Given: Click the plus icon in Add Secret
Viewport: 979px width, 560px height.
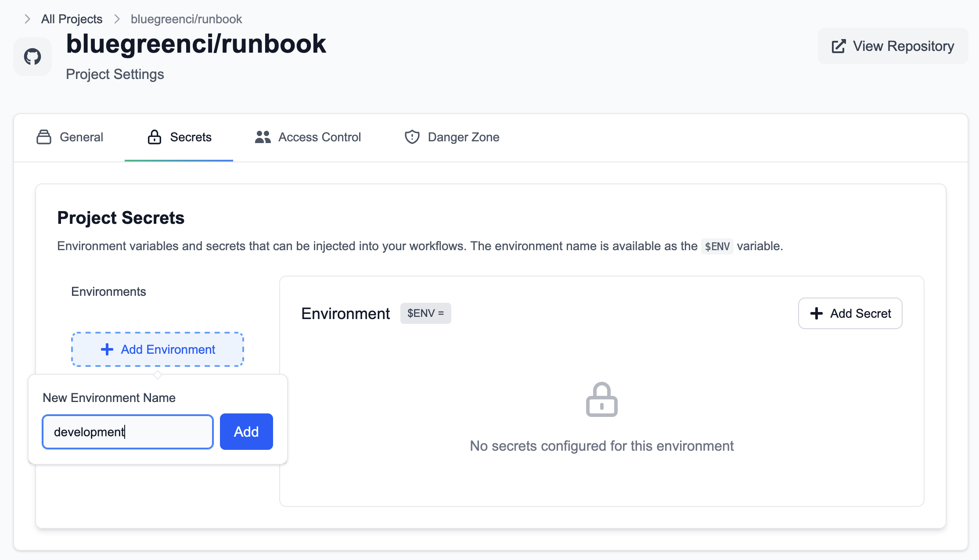Looking at the screenshot, I should [x=816, y=313].
